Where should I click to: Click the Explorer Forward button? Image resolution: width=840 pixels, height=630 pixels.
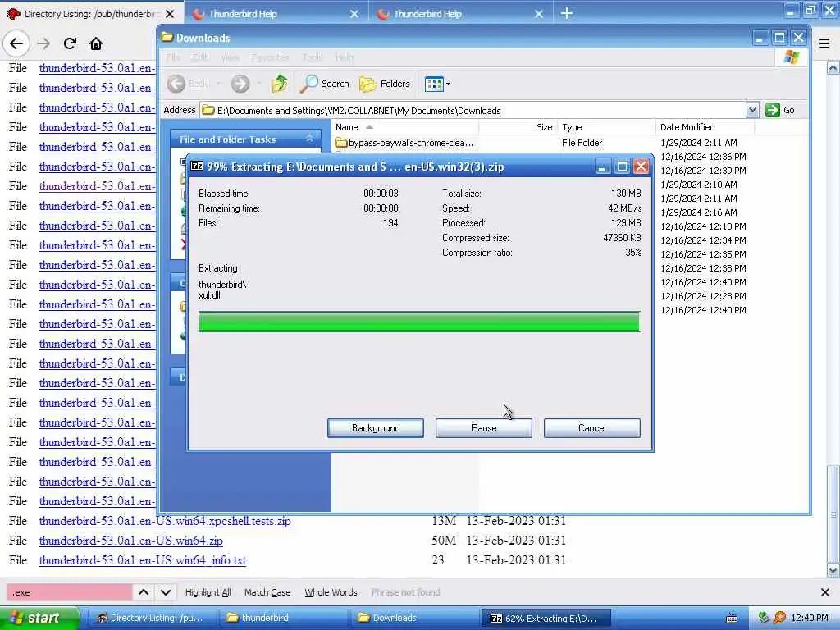pyautogui.click(x=240, y=84)
